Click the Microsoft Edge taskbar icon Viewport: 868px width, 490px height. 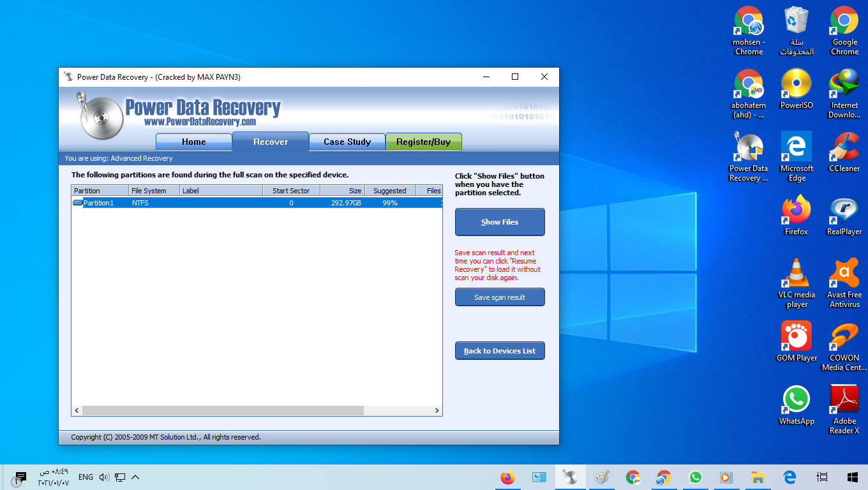coord(789,477)
